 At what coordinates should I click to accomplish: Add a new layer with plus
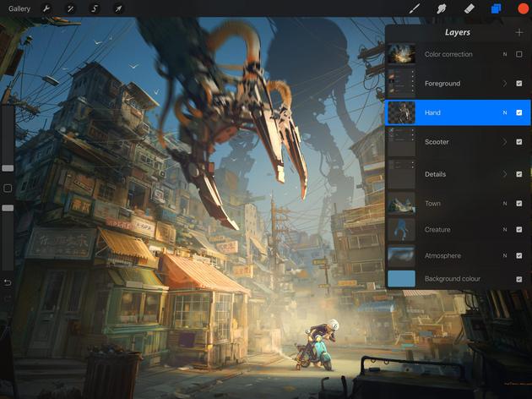pyautogui.click(x=518, y=33)
